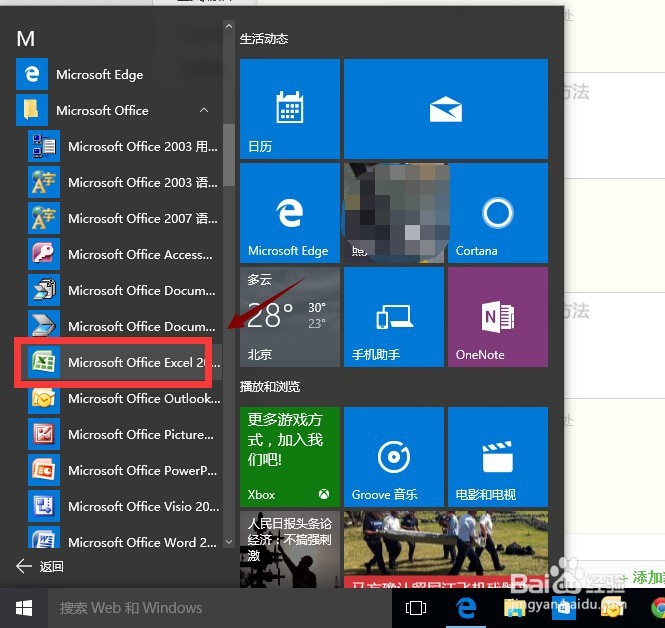Open the Mail envelope tile
Screen dimensions: 665x628
tap(446, 109)
